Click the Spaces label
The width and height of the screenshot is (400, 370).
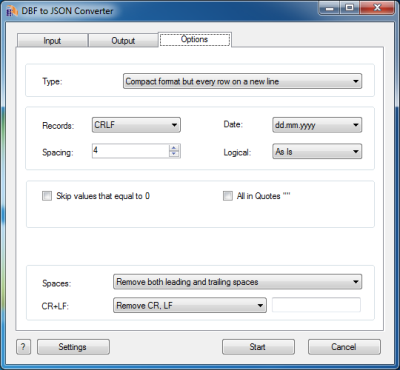pos(57,283)
